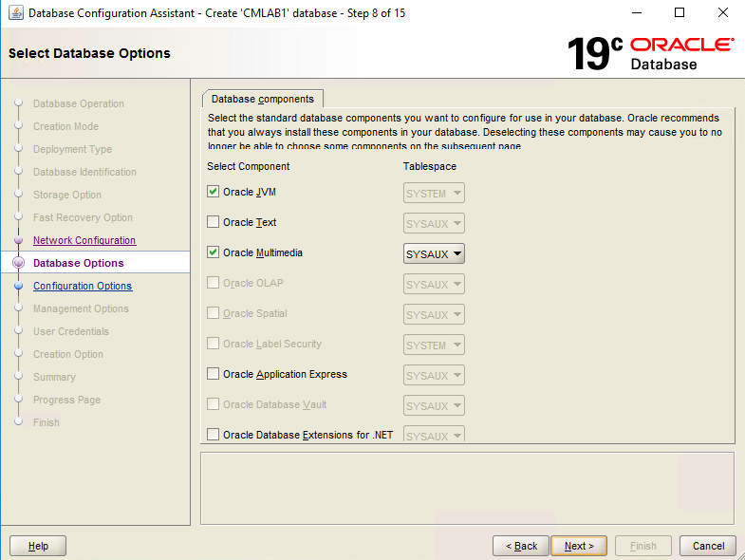This screenshot has height=560, width=745.
Task: Enable the Oracle Text checkbox
Action: click(x=213, y=222)
